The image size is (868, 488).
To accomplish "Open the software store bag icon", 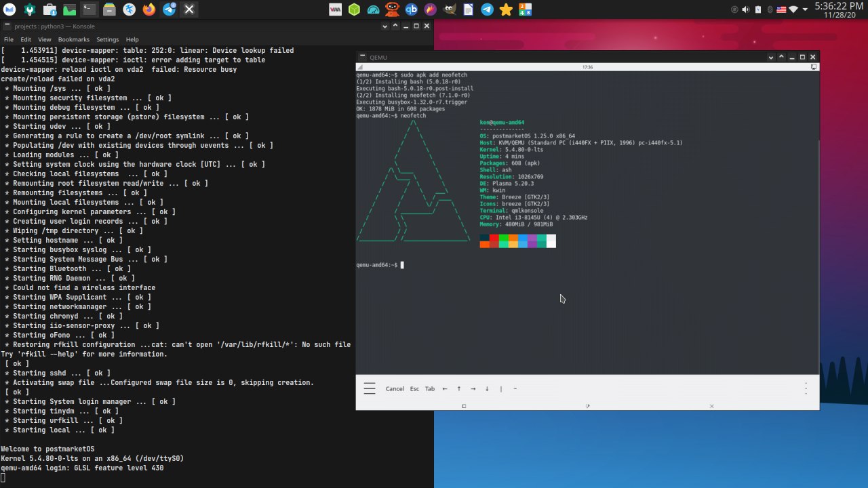I will pyautogui.click(x=50, y=9).
